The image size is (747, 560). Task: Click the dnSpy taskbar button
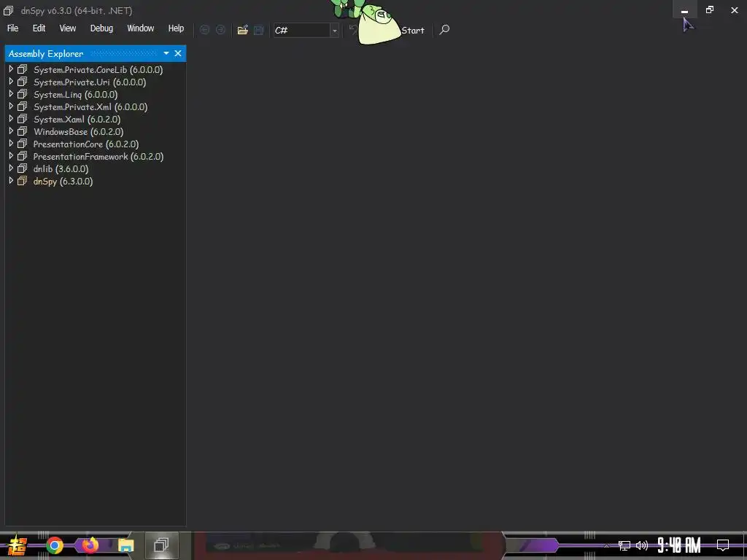161,545
